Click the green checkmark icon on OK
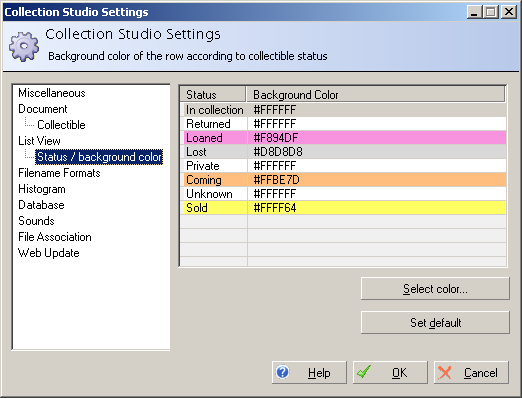 coord(364,371)
